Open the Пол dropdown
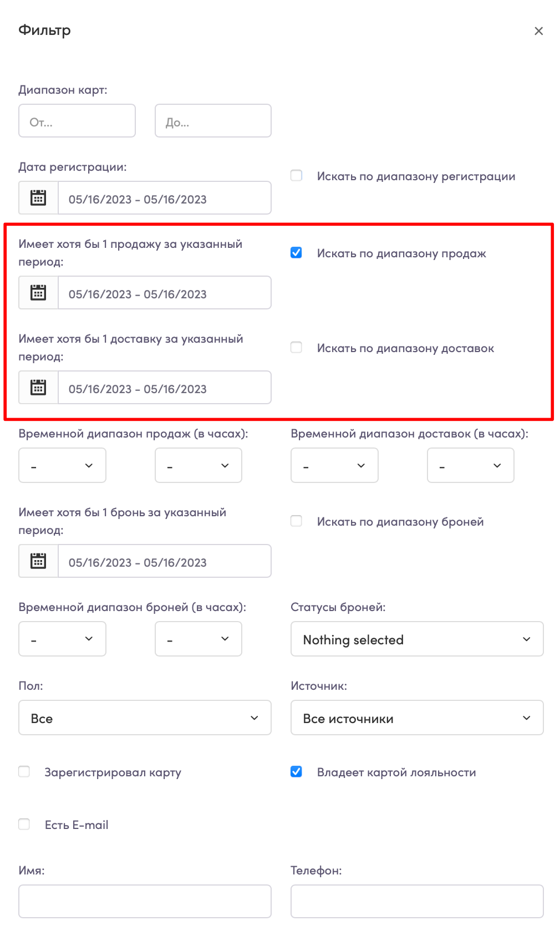This screenshot has width=560, height=936. (x=145, y=718)
